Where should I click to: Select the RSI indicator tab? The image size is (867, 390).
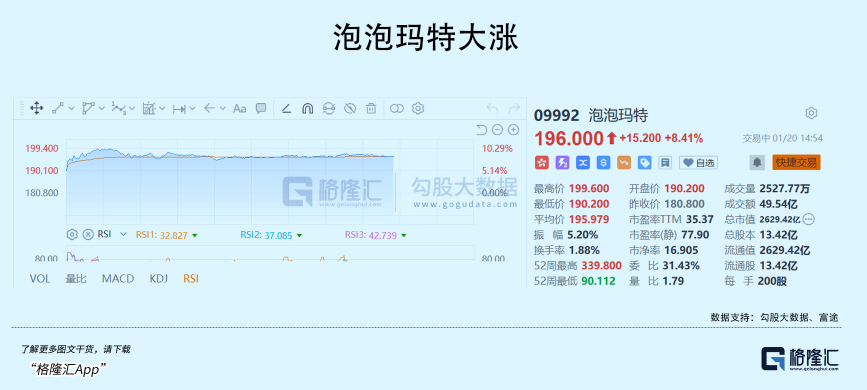(x=191, y=279)
